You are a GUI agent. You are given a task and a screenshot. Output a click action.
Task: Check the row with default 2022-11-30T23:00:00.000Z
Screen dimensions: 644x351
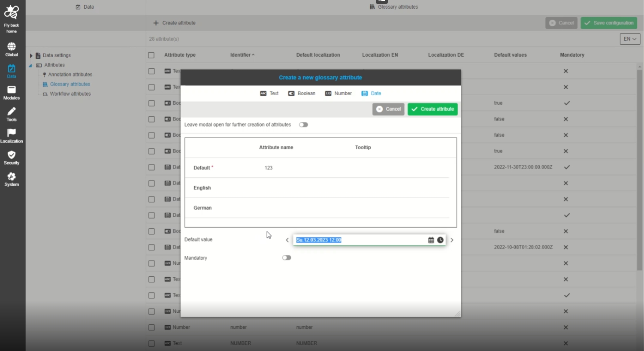coord(151,167)
